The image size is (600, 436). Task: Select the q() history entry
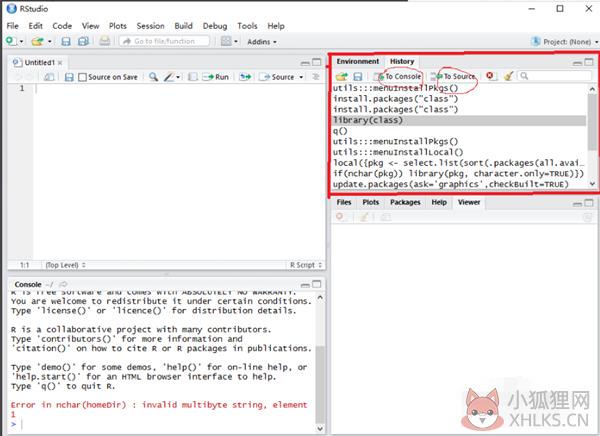tap(458, 131)
